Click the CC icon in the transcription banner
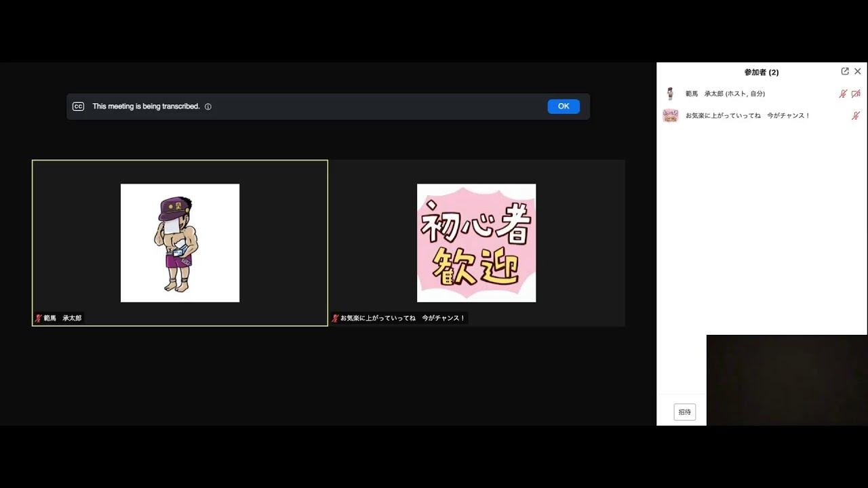 78,106
